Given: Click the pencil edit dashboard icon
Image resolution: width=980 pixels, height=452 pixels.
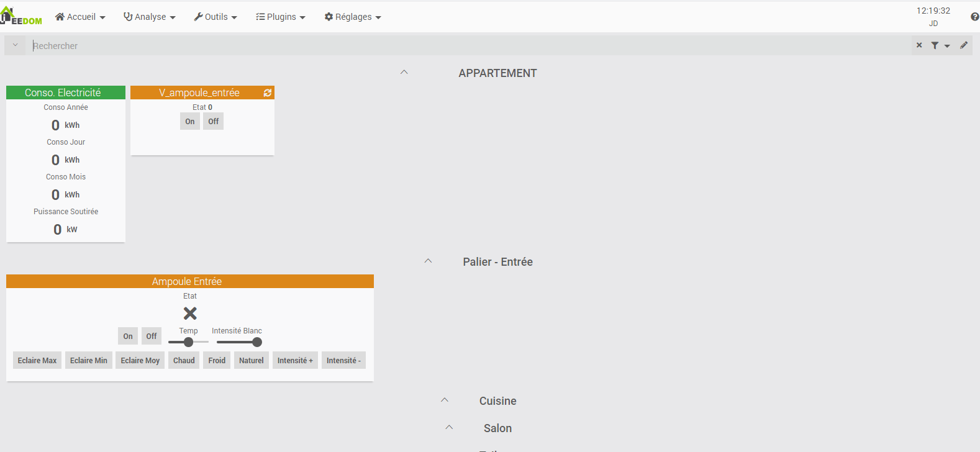Looking at the screenshot, I should coord(964,45).
